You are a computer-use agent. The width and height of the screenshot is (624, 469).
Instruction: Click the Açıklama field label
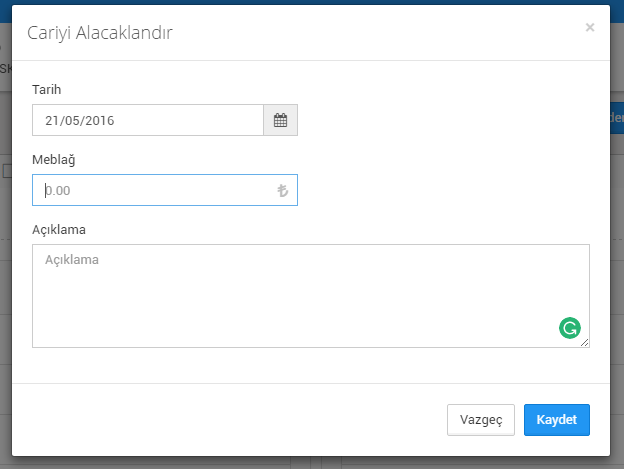[x=59, y=229]
